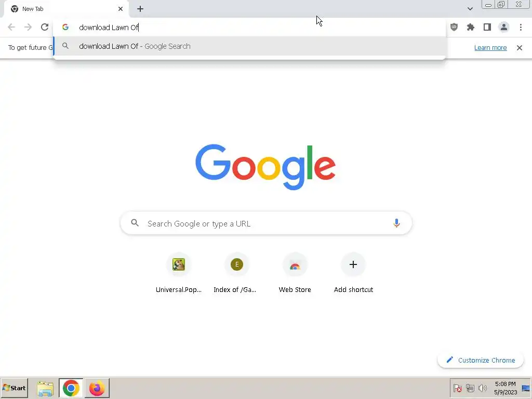The image size is (532, 399).
Task: Expand the tab search chevron
Action: tap(470, 9)
